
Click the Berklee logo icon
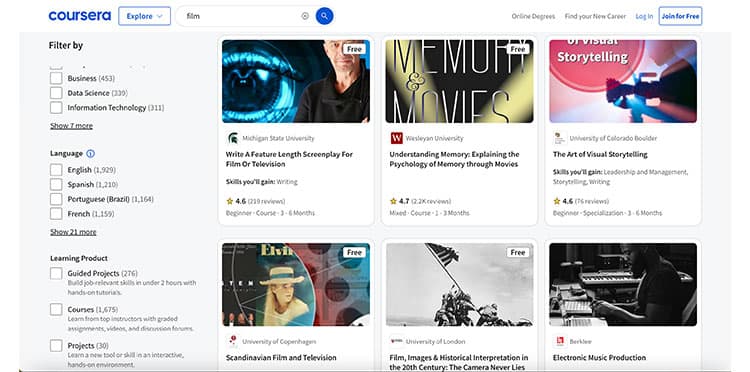560,341
